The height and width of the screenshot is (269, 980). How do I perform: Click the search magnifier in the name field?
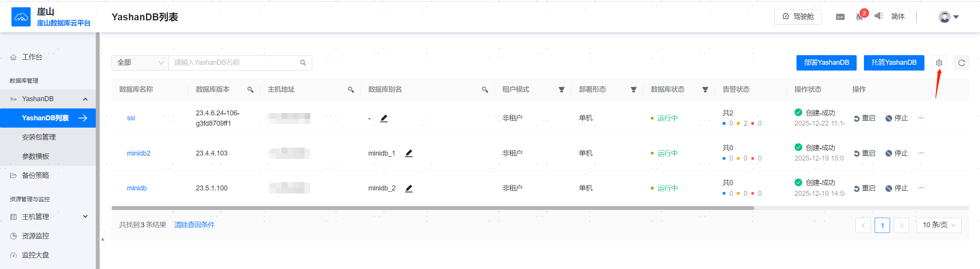pos(303,62)
